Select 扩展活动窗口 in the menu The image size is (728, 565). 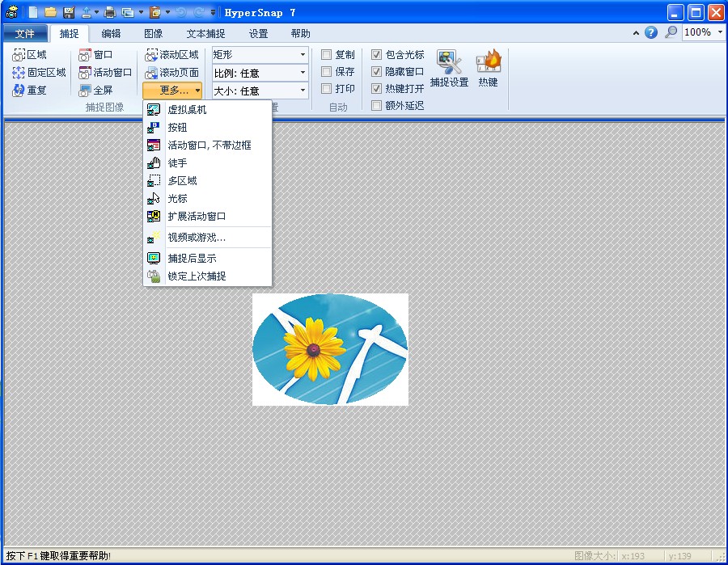click(208, 216)
